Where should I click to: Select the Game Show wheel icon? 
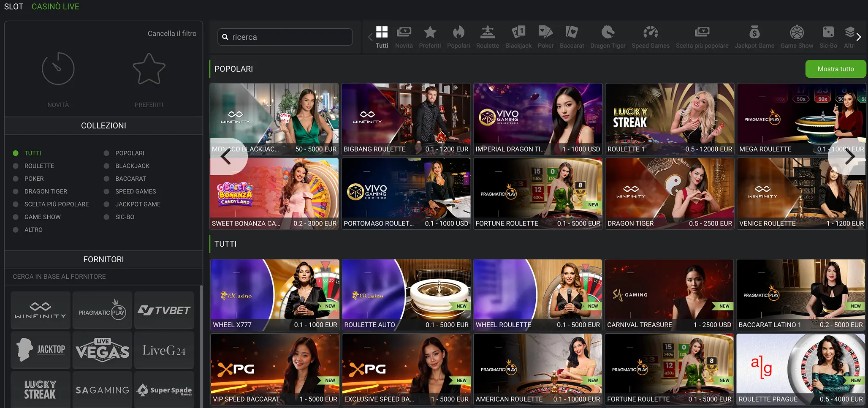point(796,33)
